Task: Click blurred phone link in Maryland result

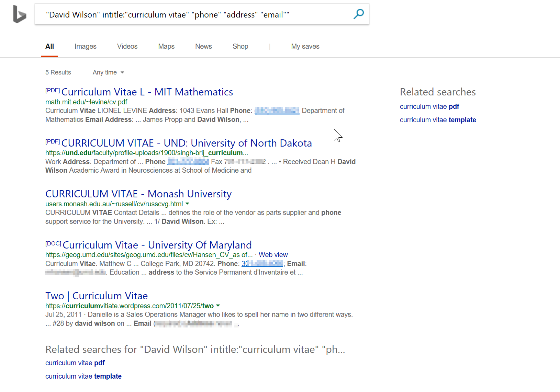Action: [262, 264]
